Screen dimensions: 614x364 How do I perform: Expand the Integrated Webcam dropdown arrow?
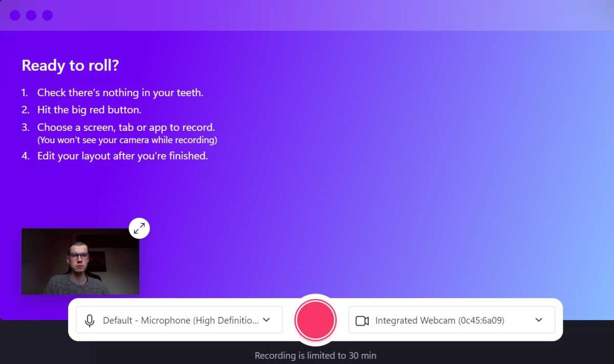pos(538,320)
